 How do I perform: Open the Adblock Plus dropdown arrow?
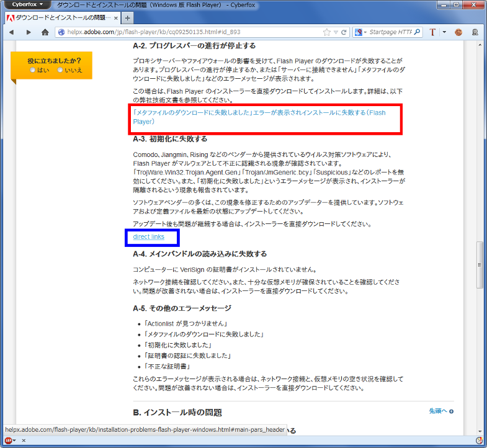tap(14, 440)
